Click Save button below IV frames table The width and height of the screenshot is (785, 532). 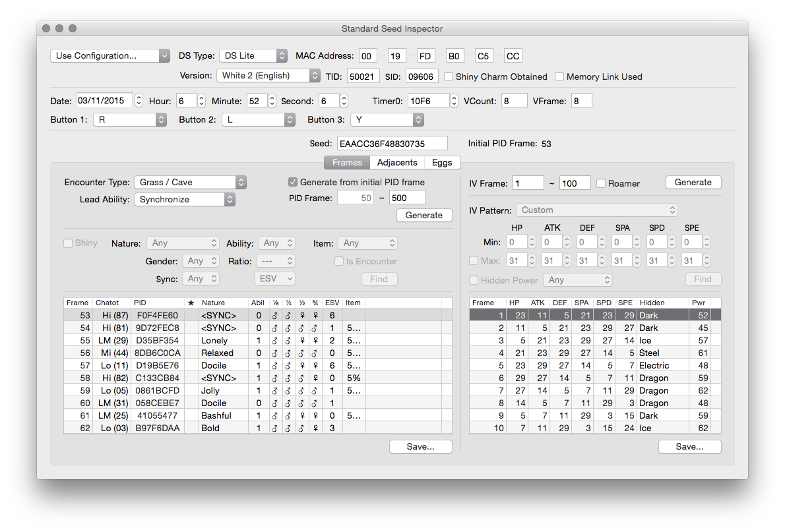[689, 446]
